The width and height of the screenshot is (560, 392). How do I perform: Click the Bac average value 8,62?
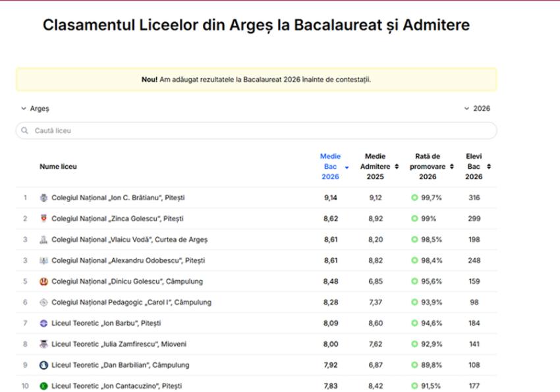(331, 219)
